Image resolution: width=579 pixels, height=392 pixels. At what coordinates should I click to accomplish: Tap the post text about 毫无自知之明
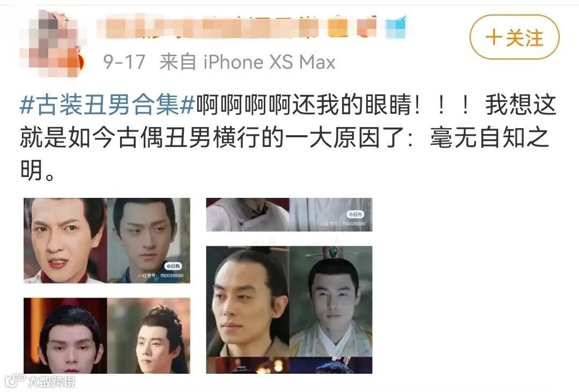(x=288, y=137)
